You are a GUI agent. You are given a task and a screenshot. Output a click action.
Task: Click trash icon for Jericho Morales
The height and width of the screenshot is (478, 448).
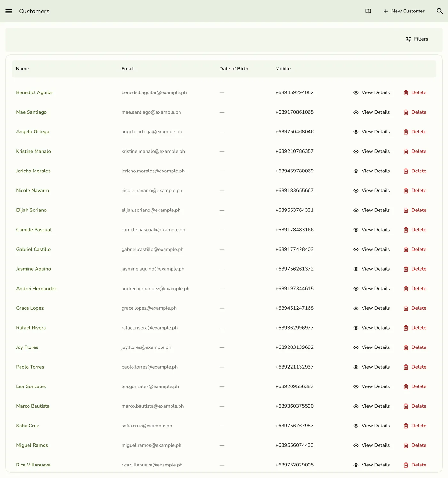[406, 171]
